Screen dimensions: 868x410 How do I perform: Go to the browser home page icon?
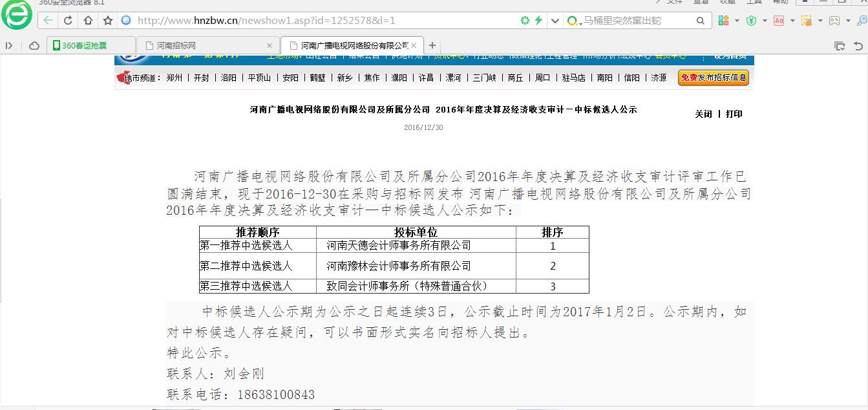pyautogui.click(x=88, y=21)
